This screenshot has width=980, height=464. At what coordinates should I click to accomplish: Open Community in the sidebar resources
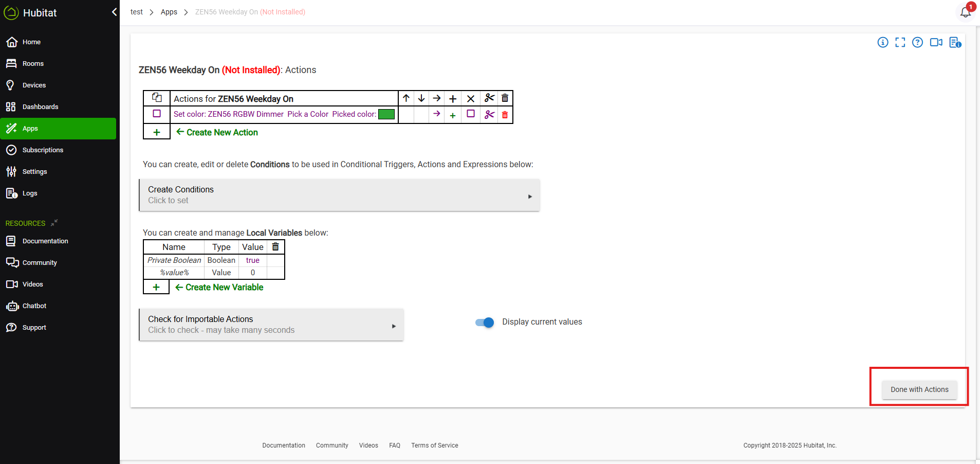[x=58, y=263]
